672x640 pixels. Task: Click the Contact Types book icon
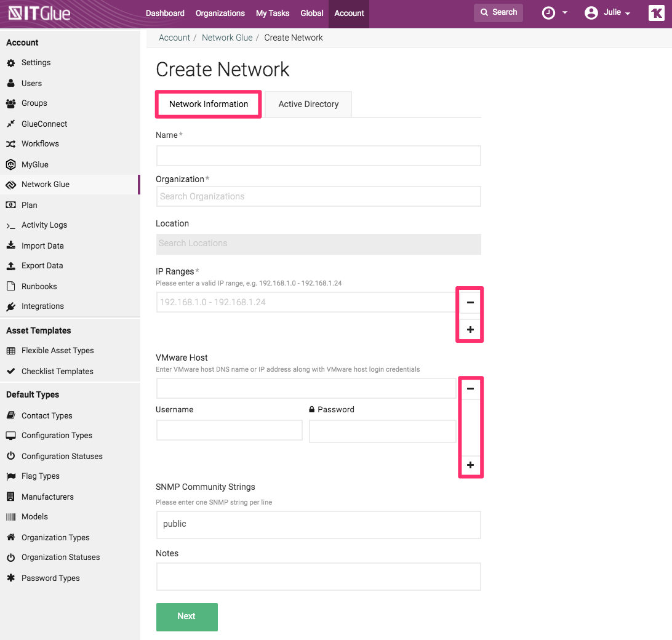pos(10,415)
